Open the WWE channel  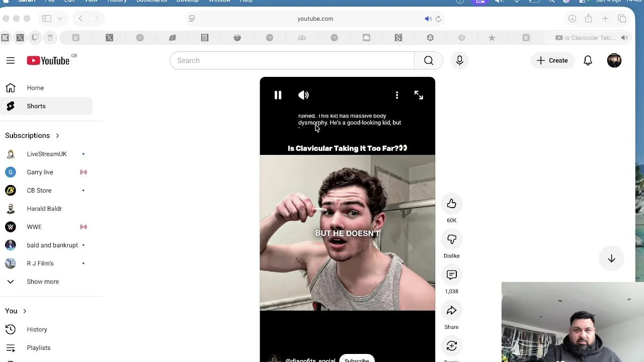coord(46,227)
